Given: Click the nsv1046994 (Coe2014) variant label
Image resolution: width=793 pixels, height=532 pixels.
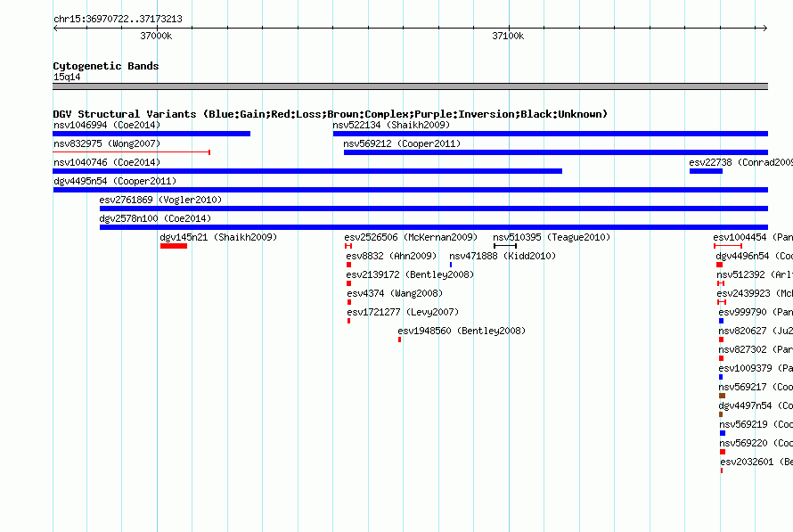Looking at the screenshot, I should pyautogui.click(x=107, y=125).
